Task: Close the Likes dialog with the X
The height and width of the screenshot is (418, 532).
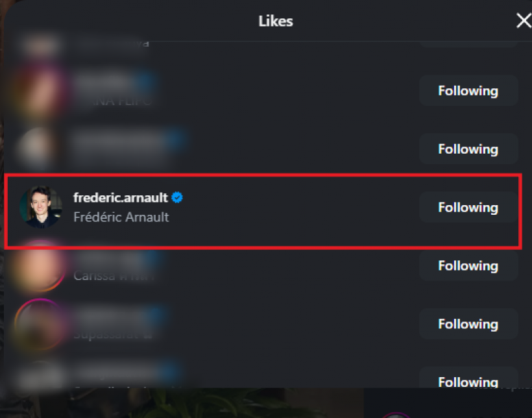Action: (523, 21)
